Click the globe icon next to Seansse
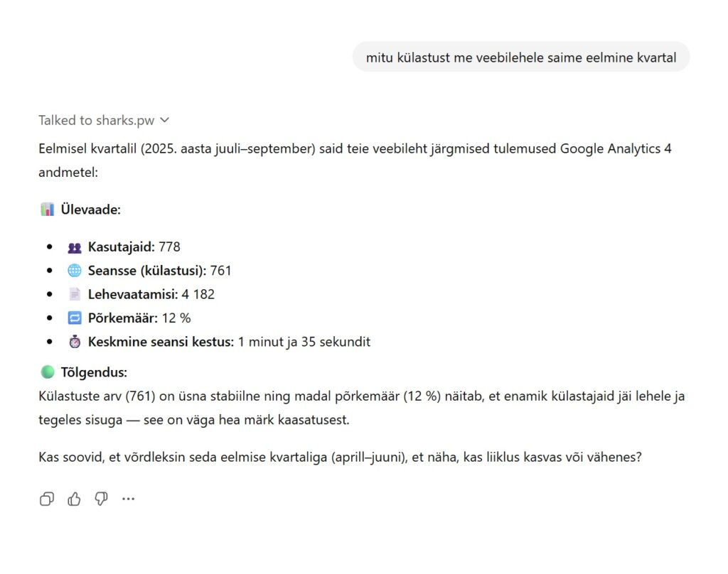 tap(75, 271)
